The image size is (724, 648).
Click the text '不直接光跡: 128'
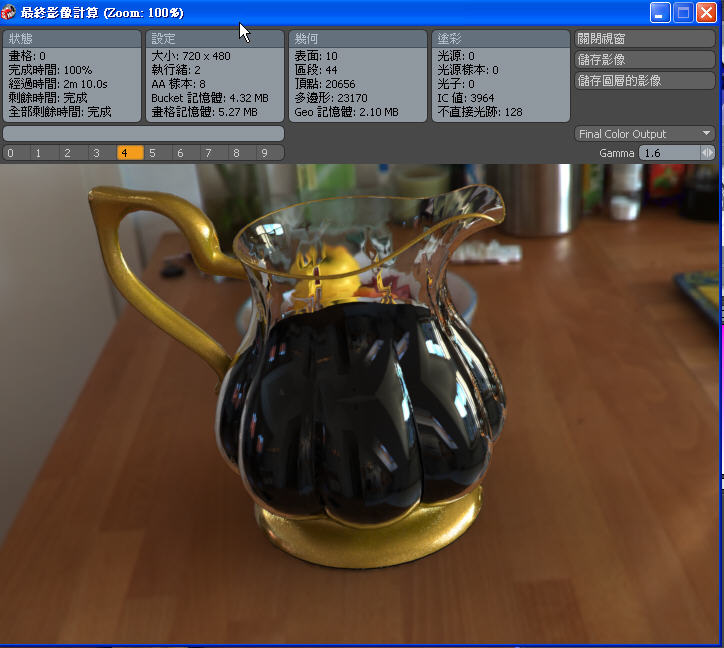pos(480,112)
